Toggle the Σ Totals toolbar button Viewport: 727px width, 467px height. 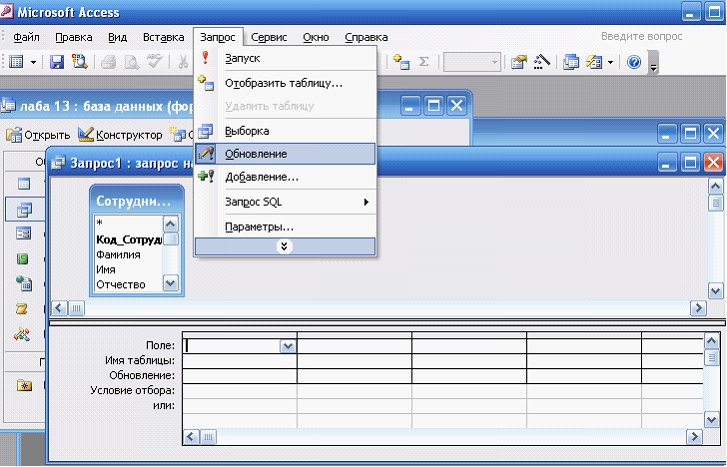[424, 62]
